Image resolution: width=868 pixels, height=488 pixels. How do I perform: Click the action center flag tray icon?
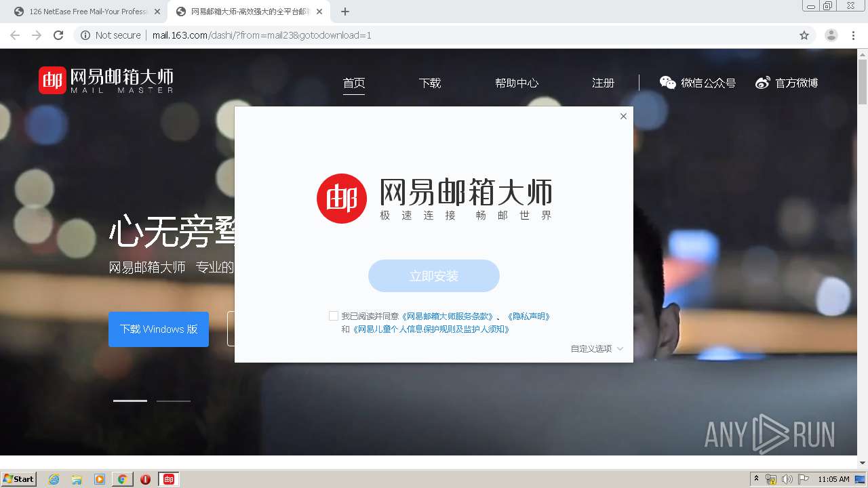click(x=804, y=479)
